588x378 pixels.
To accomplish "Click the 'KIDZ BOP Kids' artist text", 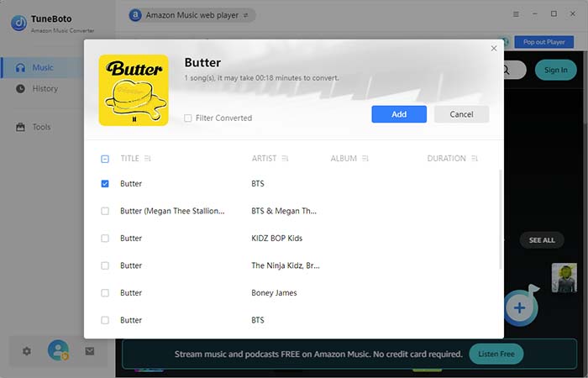I will pyautogui.click(x=276, y=238).
